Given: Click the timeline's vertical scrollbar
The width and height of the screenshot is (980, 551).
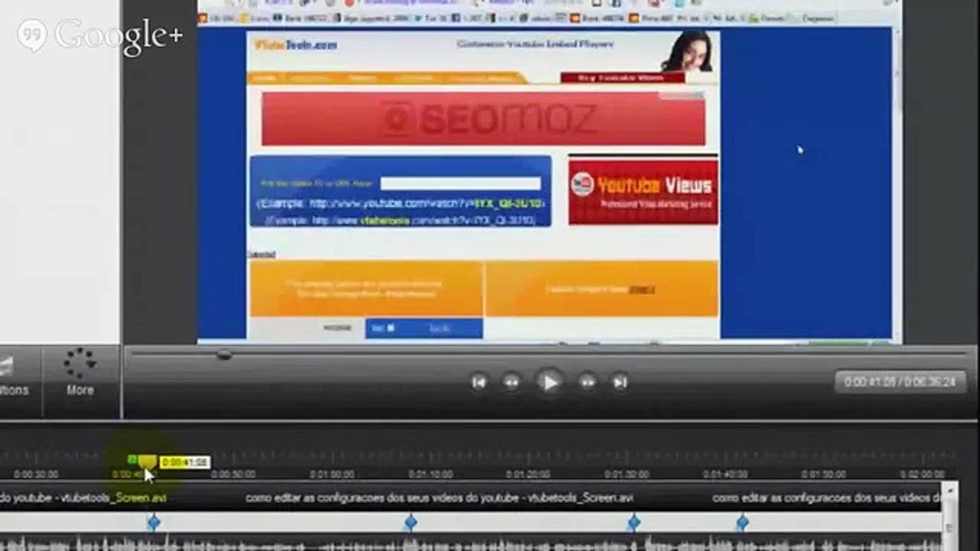Looking at the screenshot, I should (x=950, y=517).
